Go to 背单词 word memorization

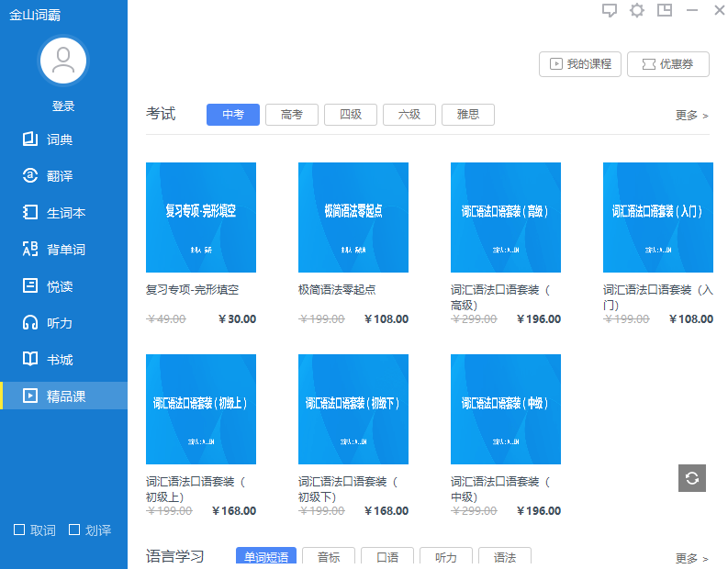[64, 250]
